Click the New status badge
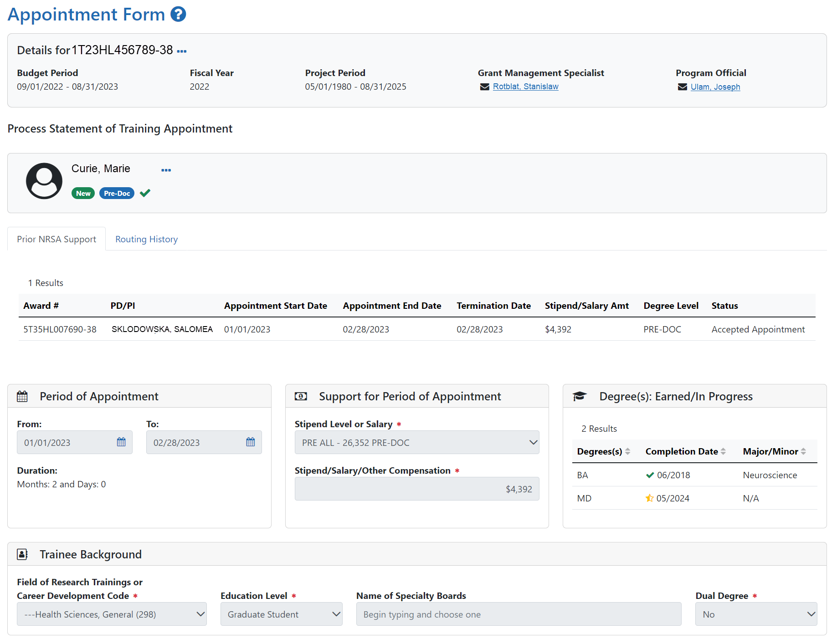This screenshot has height=644, width=837. (83, 193)
